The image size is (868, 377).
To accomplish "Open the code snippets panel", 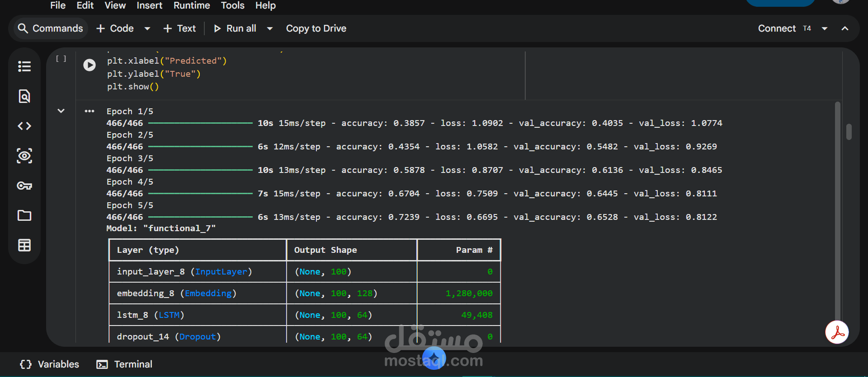I will 24,126.
